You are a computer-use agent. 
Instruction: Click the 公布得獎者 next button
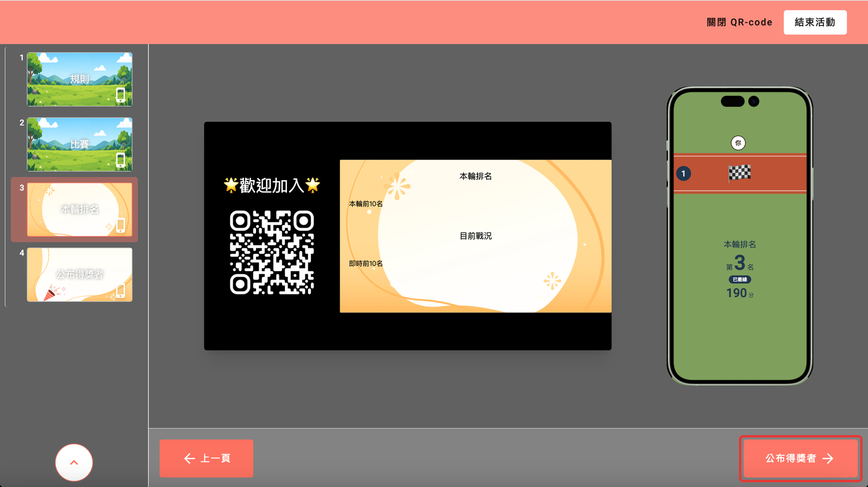coord(800,458)
